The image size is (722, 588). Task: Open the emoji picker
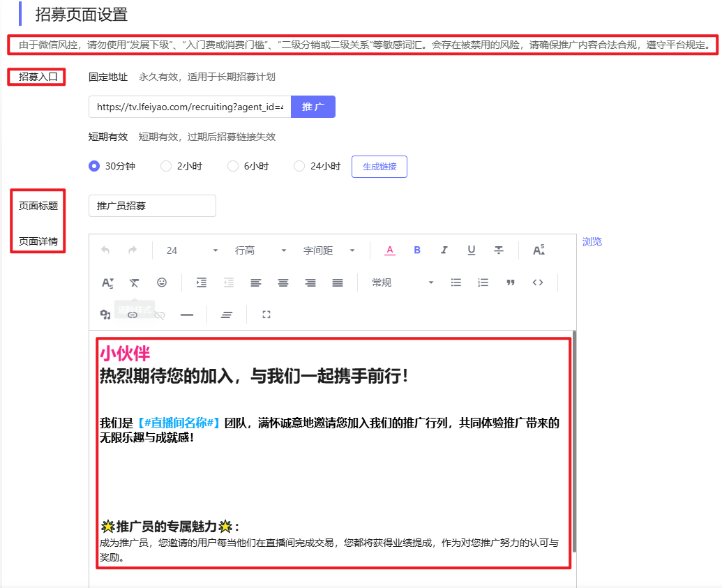pyautogui.click(x=162, y=282)
